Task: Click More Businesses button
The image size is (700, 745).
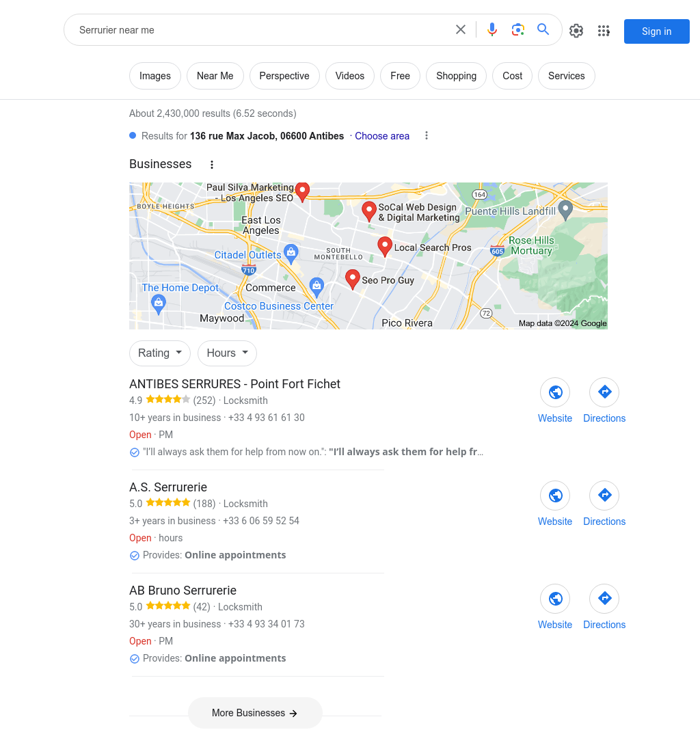Action: pyautogui.click(x=255, y=713)
